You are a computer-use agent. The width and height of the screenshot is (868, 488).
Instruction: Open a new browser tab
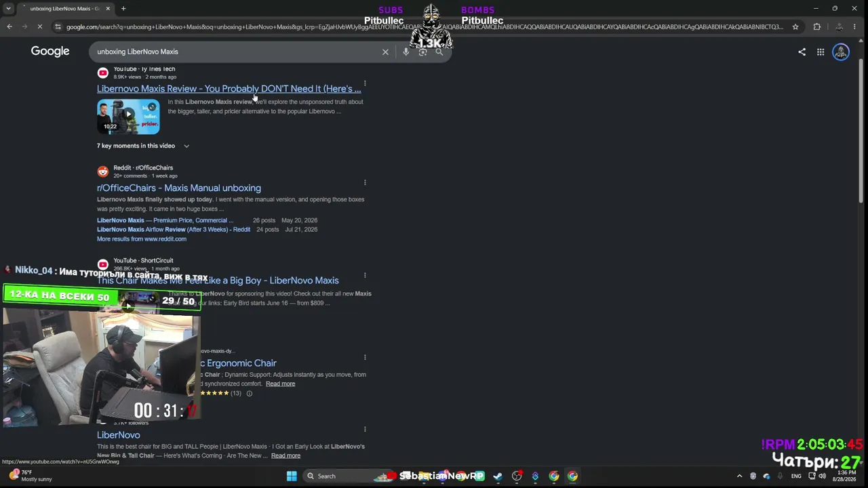point(123,9)
